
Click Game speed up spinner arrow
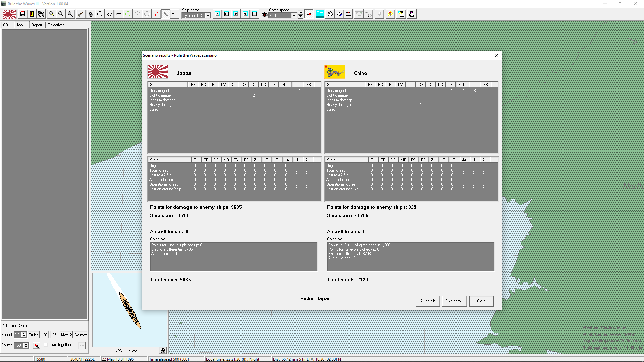click(301, 13)
